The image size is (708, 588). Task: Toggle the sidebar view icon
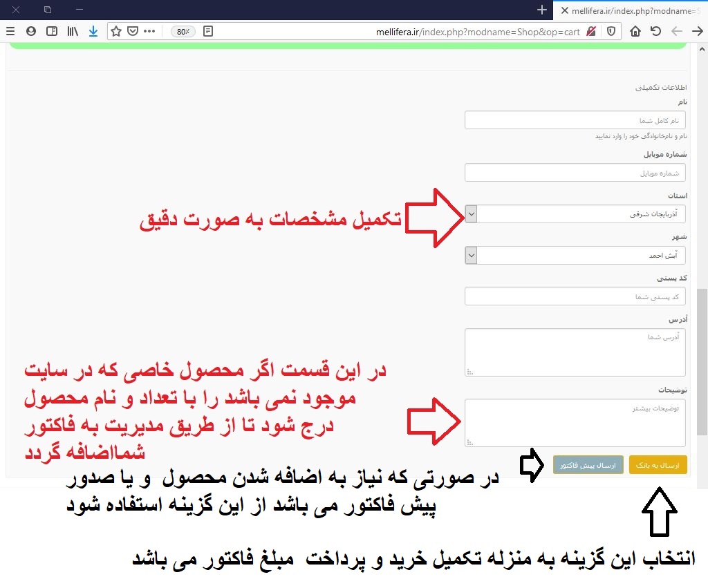coord(52,31)
